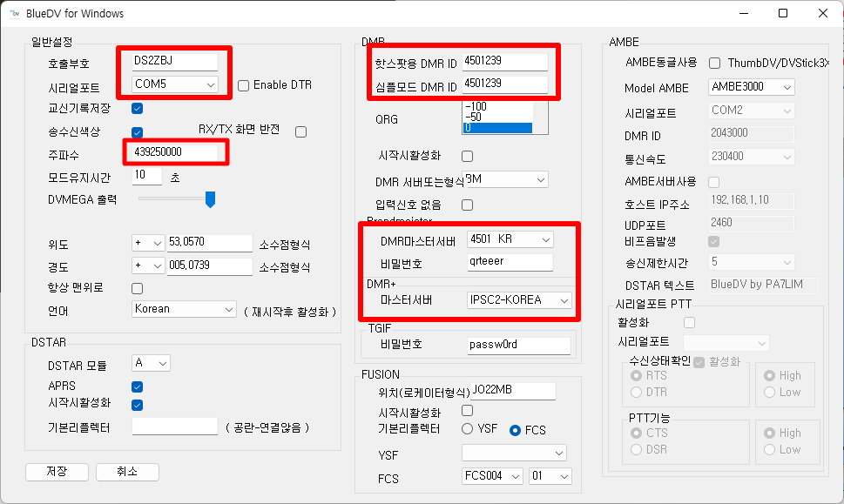Image resolution: width=844 pixels, height=504 pixels.
Task: Click the callsign field containing DS2ZBJ
Action: 175,61
